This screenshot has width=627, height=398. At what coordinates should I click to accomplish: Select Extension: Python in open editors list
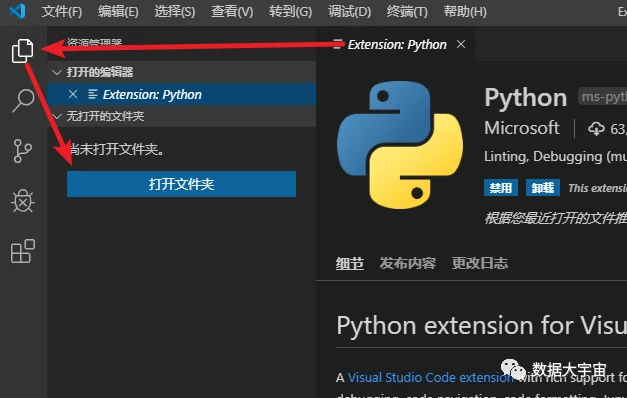[x=182, y=94]
